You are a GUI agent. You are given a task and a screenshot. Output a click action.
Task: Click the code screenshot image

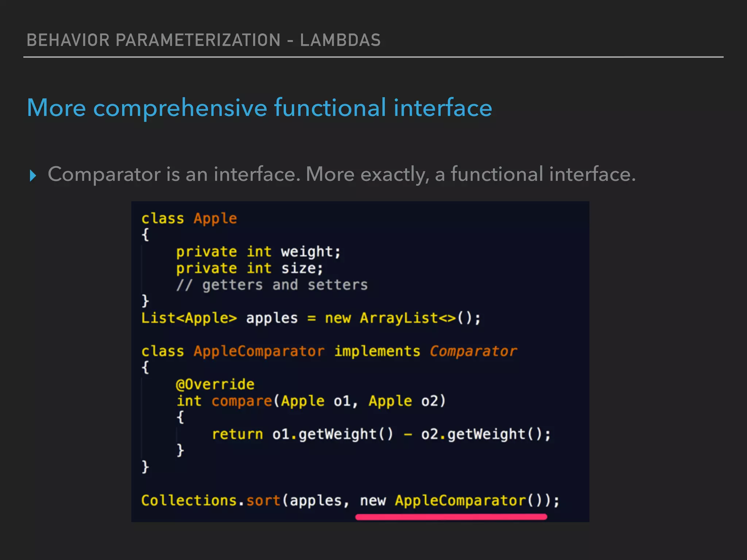click(x=360, y=362)
